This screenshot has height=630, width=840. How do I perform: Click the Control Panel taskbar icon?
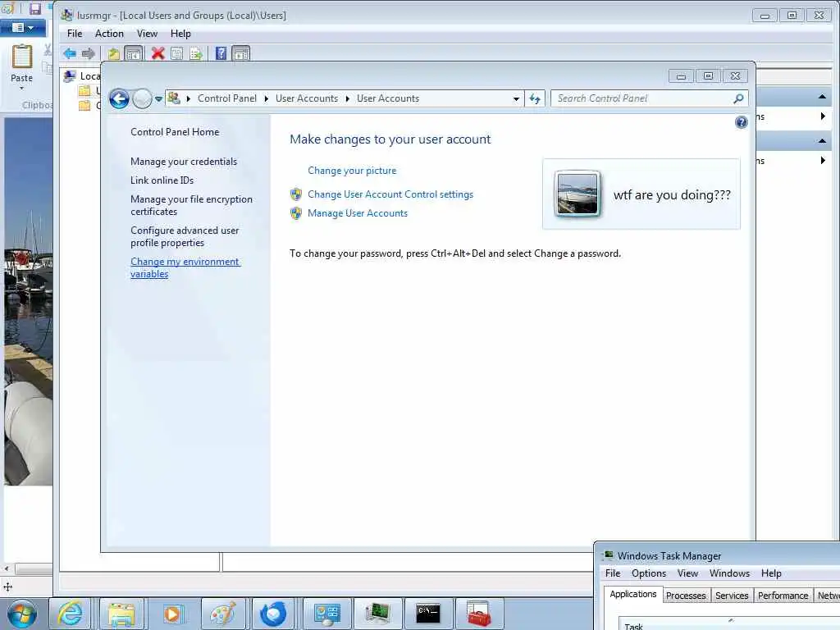coord(326,614)
